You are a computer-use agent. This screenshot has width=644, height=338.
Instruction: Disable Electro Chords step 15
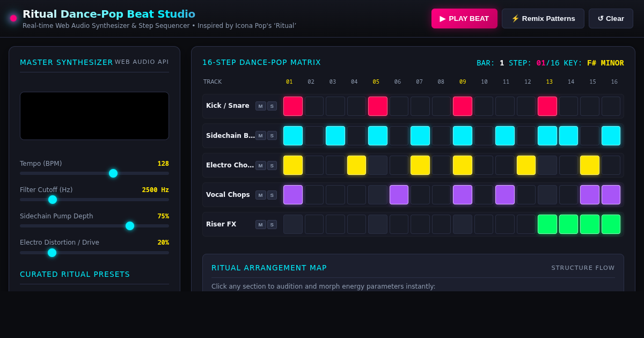coord(590,165)
